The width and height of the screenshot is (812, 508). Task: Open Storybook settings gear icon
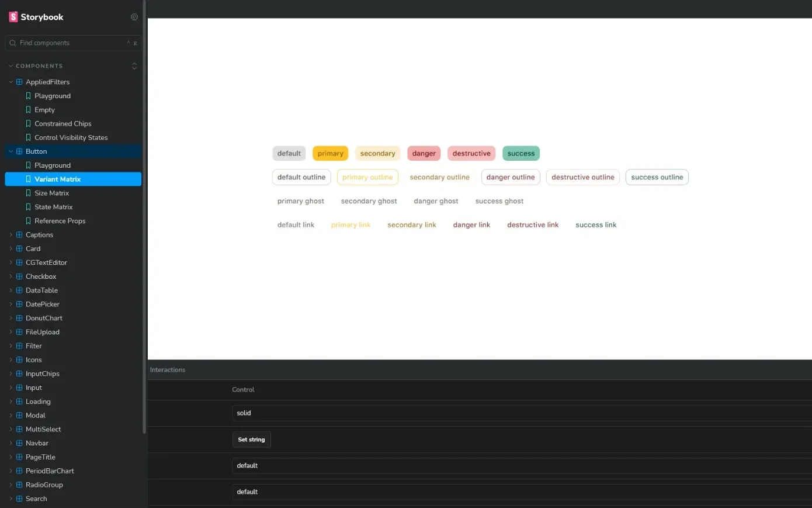(x=134, y=17)
